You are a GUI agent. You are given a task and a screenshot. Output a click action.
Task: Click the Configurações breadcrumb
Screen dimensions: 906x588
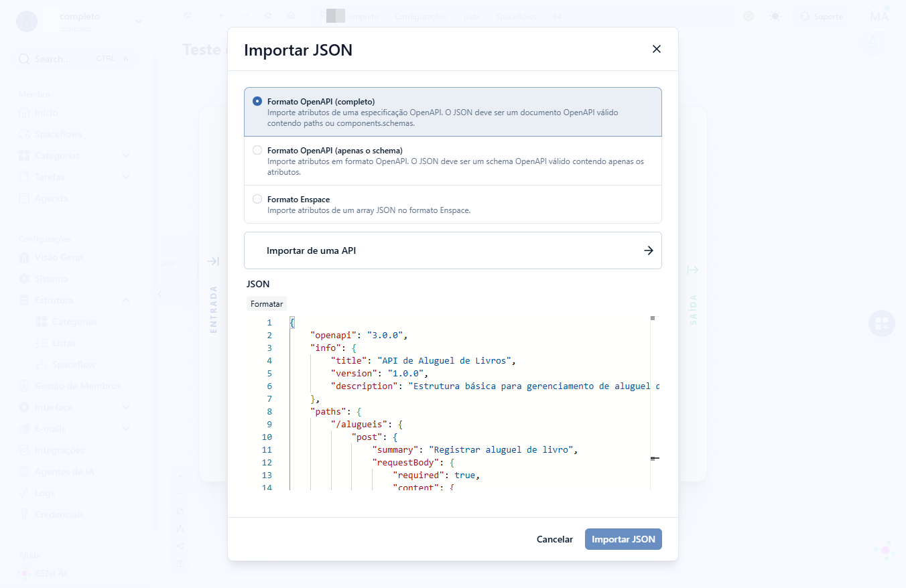coord(421,15)
